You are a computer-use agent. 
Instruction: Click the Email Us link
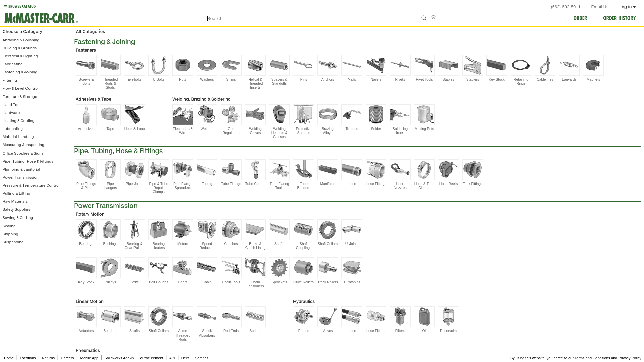(600, 7)
